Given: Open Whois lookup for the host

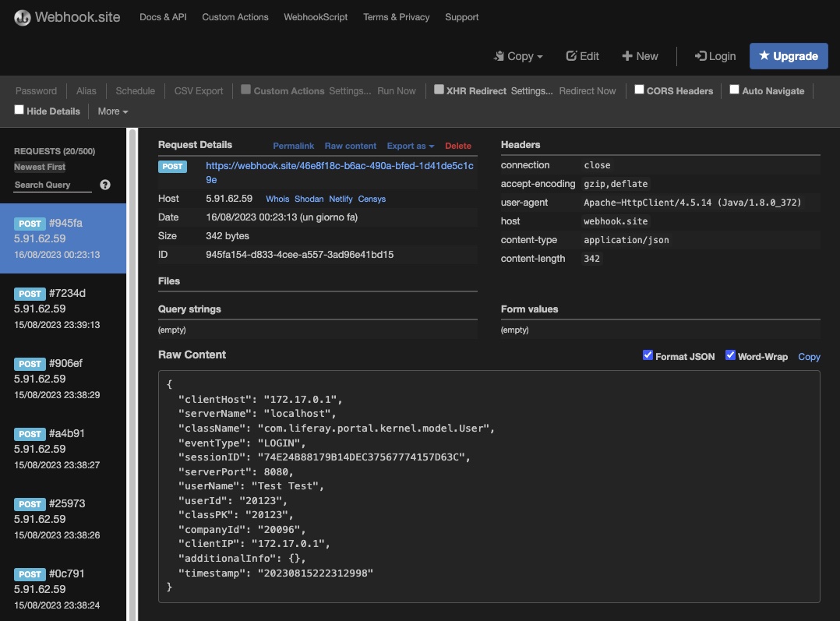Looking at the screenshot, I should pyautogui.click(x=277, y=199).
